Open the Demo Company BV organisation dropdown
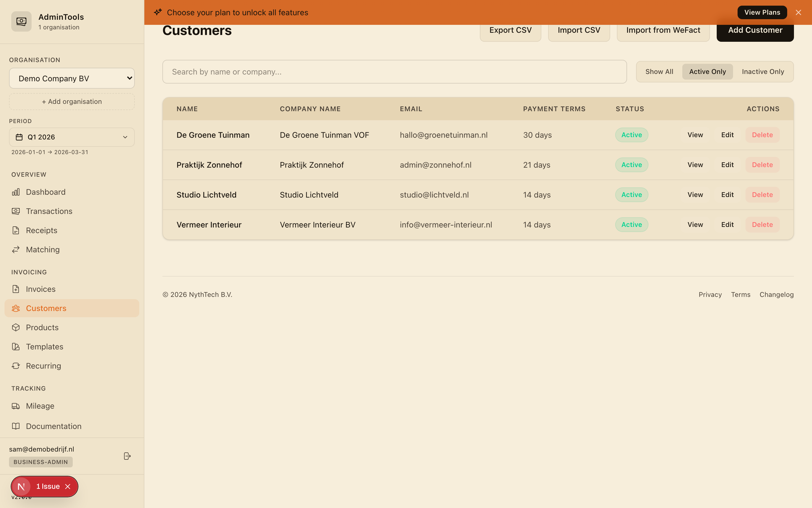812x508 pixels. pos(72,78)
